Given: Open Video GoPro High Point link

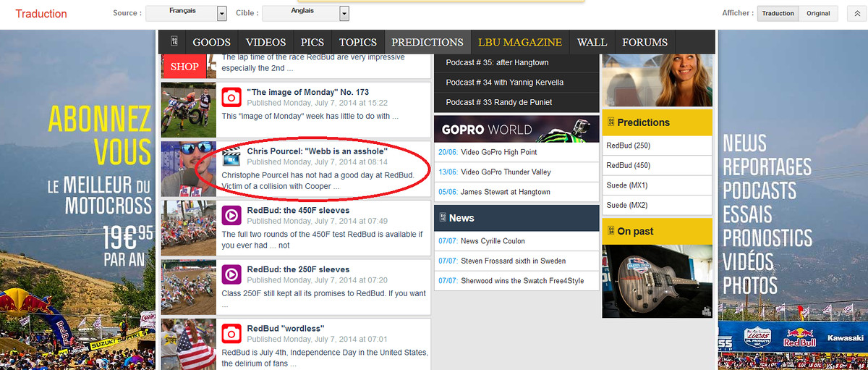Looking at the screenshot, I should tap(498, 152).
